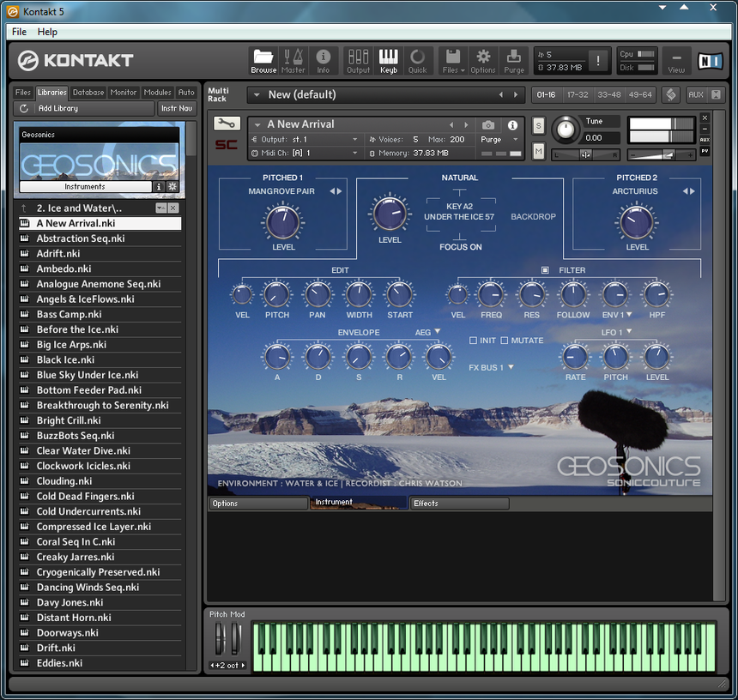Open Geosonics library settings gear
The height and width of the screenshot is (700, 738).
coord(172,186)
